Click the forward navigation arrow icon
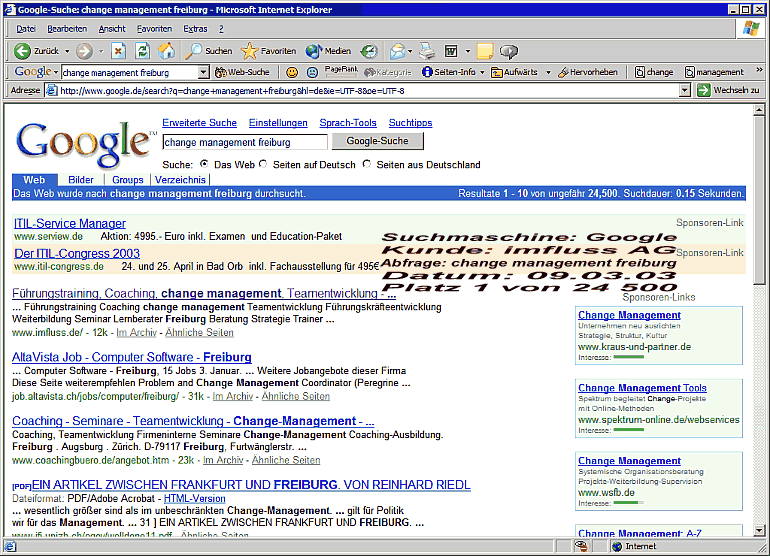The width and height of the screenshot is (770, 556). (x=84, y=51)
